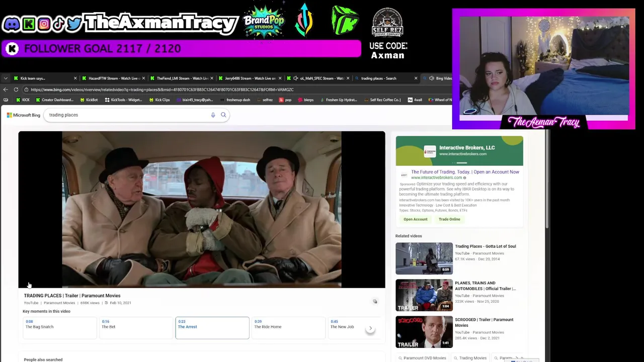The width and height of the screenshot is (644, 362).
Task: Close the 'trading places - Search' tab
Action: tap(416, 78)
